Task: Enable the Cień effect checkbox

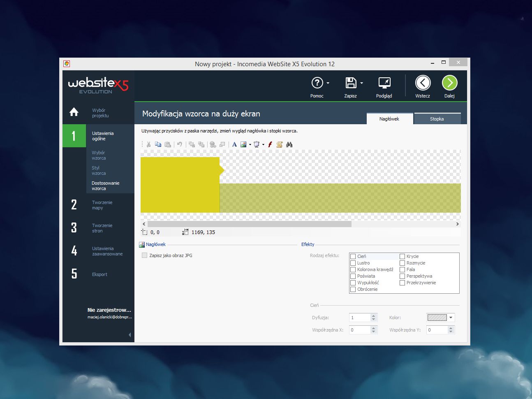Action: [x=353, y=256]
